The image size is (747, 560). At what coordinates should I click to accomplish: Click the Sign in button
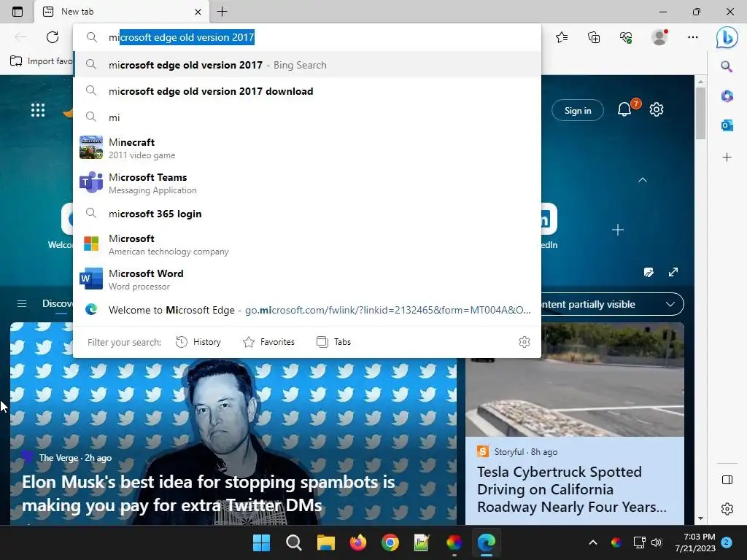click(x=578, y=111)
